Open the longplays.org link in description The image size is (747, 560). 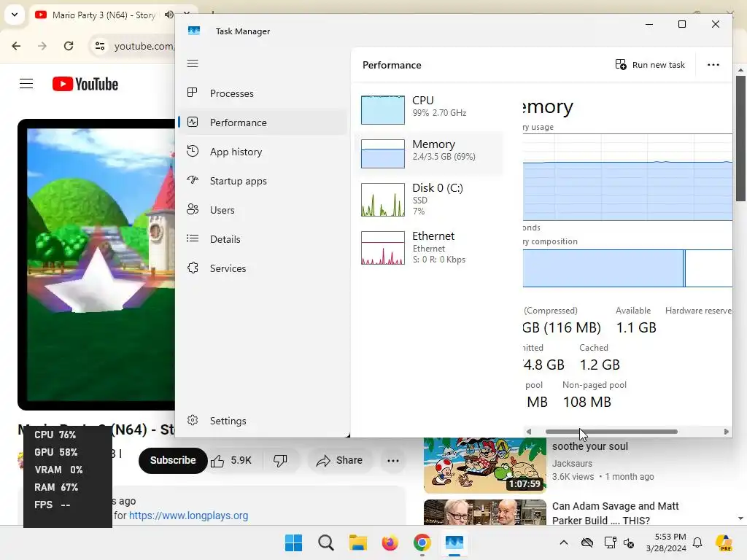[189, 516]
